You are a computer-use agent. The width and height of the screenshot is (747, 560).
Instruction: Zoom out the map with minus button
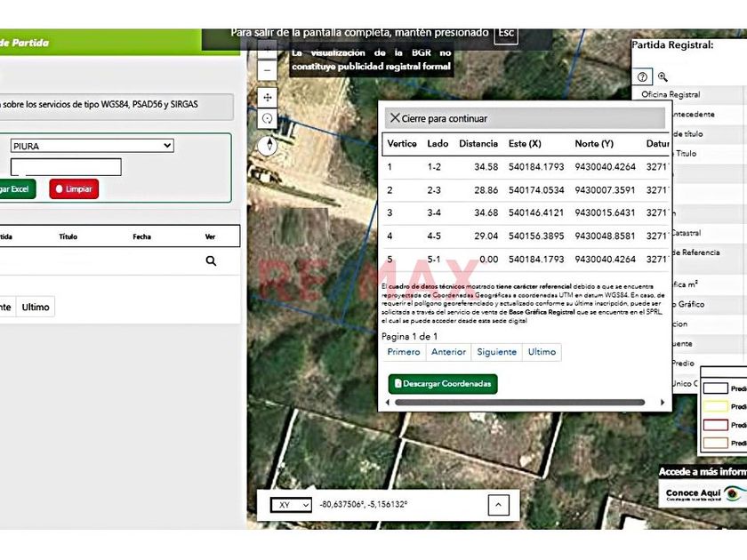(268, 71)
